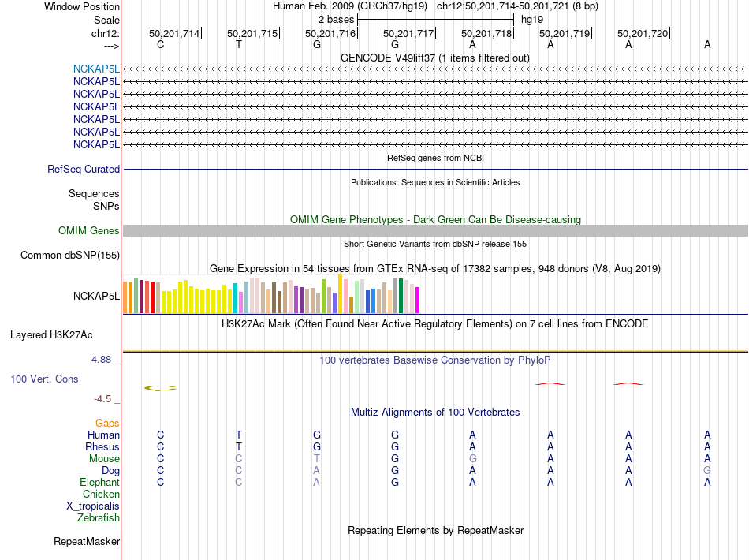Click the Elephant alignment row label
This screenshot has width=749, height=560.
[x=99, y=482]
